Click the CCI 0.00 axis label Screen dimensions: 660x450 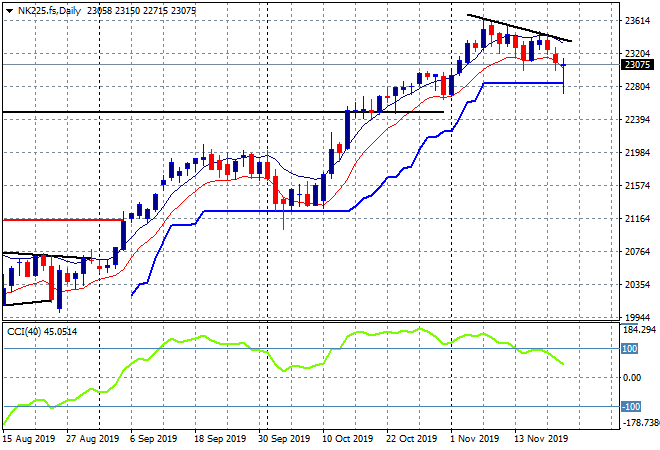tap(632, 378)
